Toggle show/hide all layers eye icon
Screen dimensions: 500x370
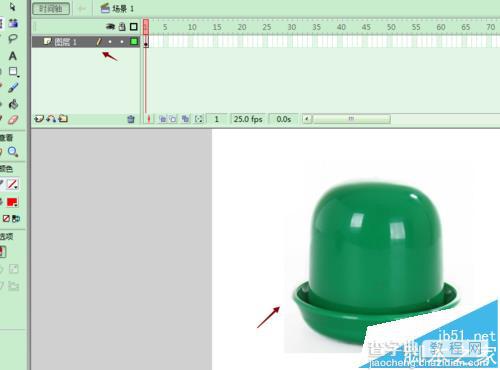[110, 27]
